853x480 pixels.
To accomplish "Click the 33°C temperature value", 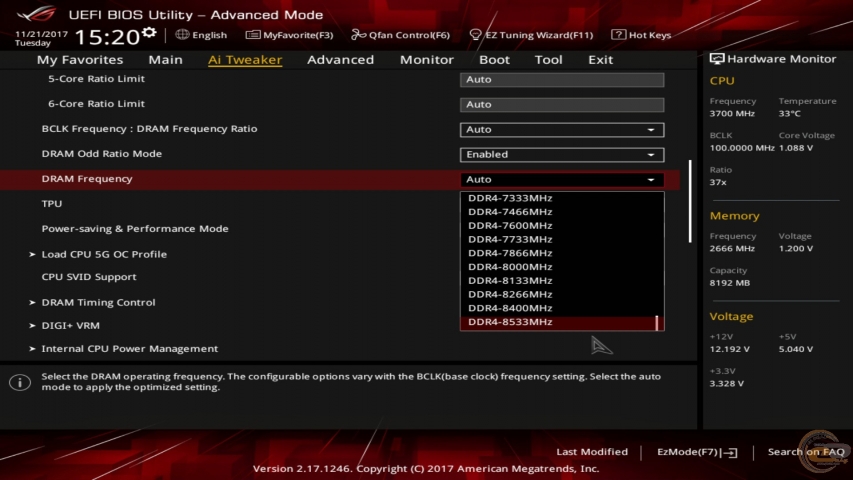I will pos(789,114).
